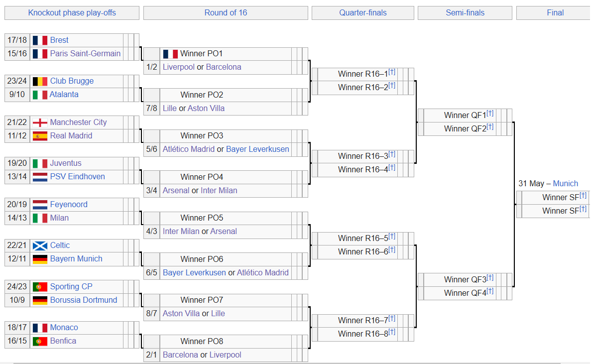Follow the Paris Saint-Germain link
This screenshot has width=593, height=364.
pos(86,53)
